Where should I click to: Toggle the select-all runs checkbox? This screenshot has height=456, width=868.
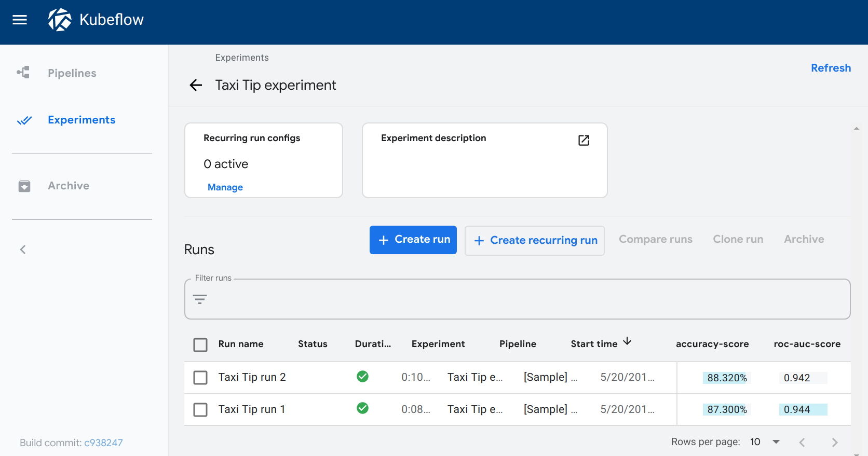click(200, 345)
